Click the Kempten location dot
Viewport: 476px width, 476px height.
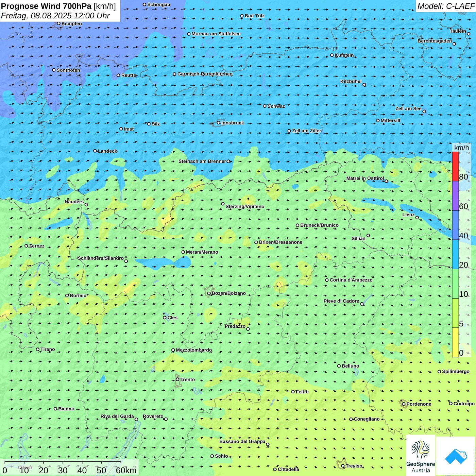59,23
